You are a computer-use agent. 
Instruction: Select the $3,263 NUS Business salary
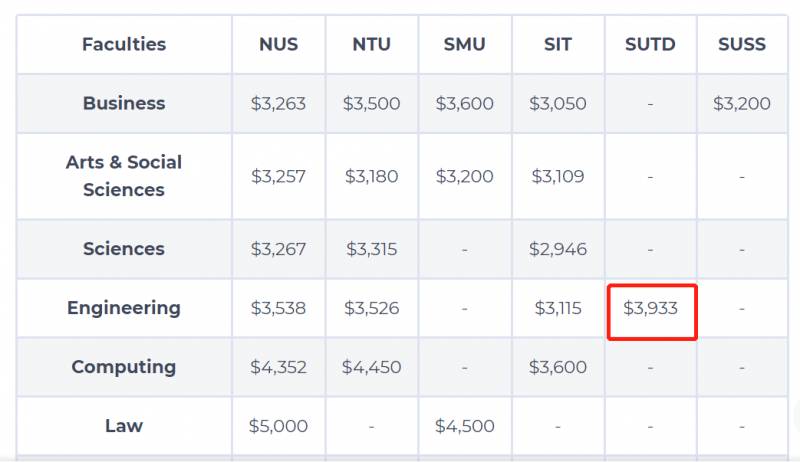[x=278, y=103]
